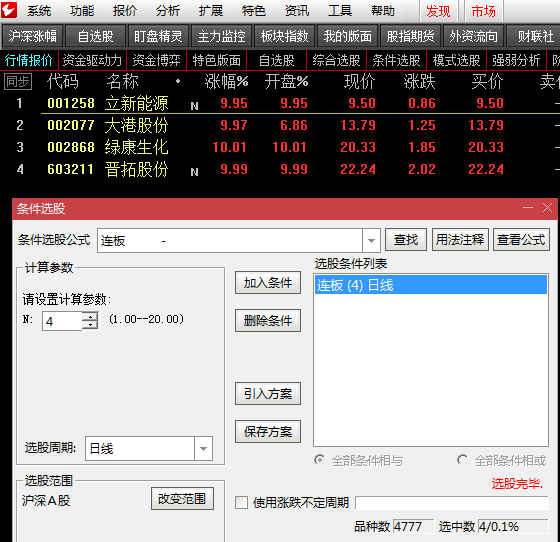The width and height of the screenshot is (560, 542).
Task: Select the 特色版面 tab
Action: point(216,60)
